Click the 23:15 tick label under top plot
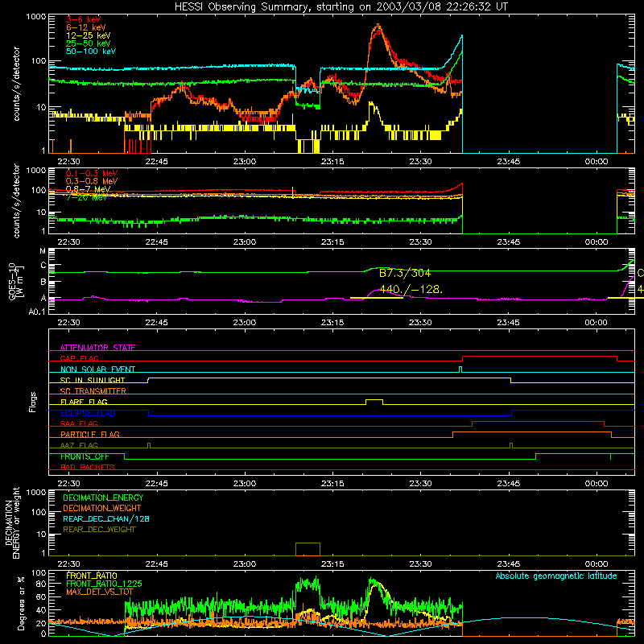Screen dimensions: 644x644 click(x=332, y=162)
